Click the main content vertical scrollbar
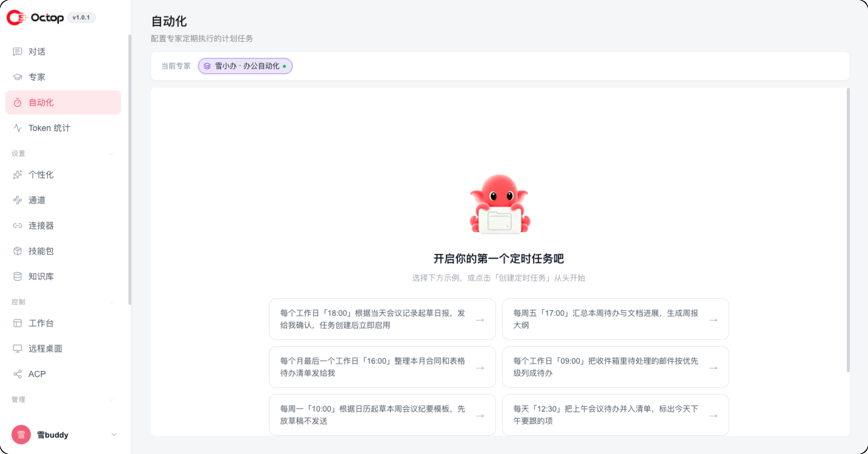The width and height of the screenshot is (868, 454). pos(847,230)
